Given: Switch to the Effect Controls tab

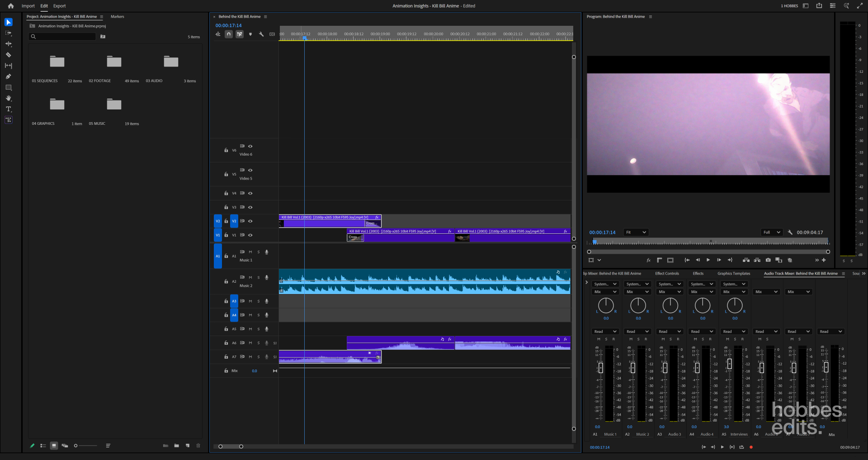Looking at the screenshot, I should (x=667, y=273).
